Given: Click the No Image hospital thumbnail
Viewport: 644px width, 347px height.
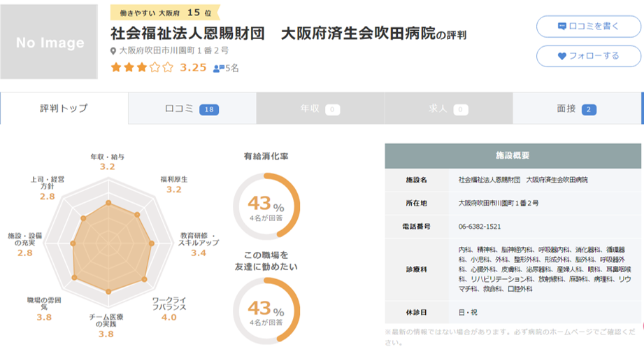Looking at the screenshot, I should point(50,43).
